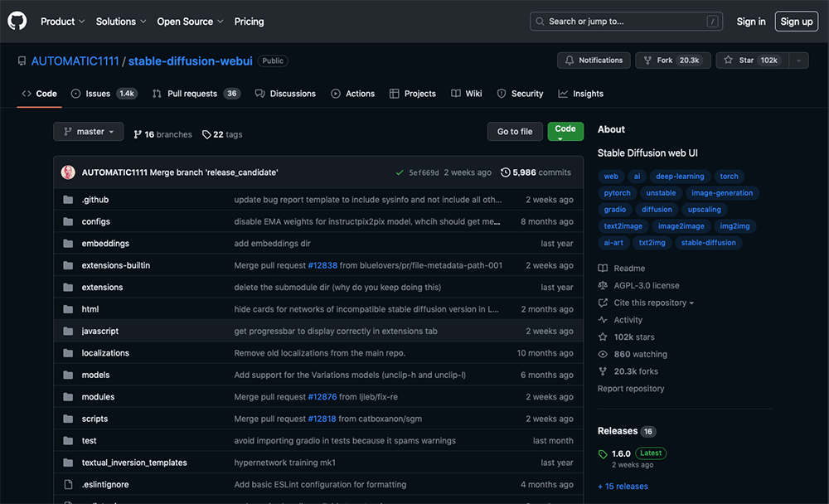Switch to the Actions tab

tap(352, 94)
